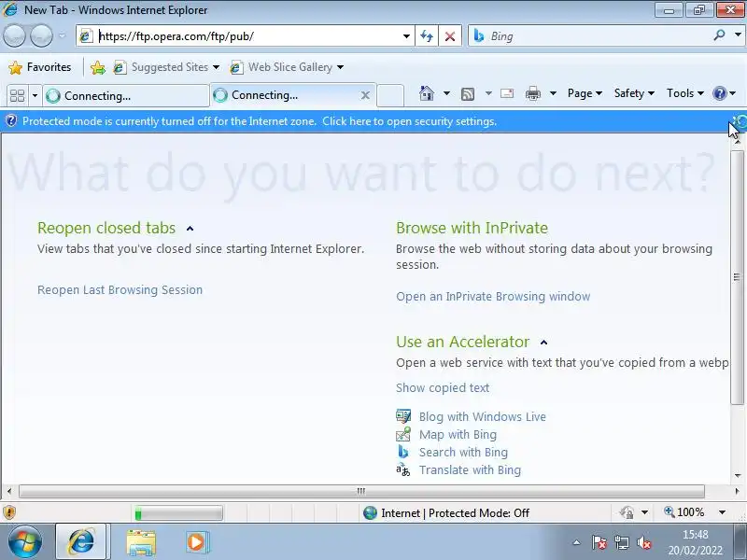Click the Help question mark icon

pos(719,93)
